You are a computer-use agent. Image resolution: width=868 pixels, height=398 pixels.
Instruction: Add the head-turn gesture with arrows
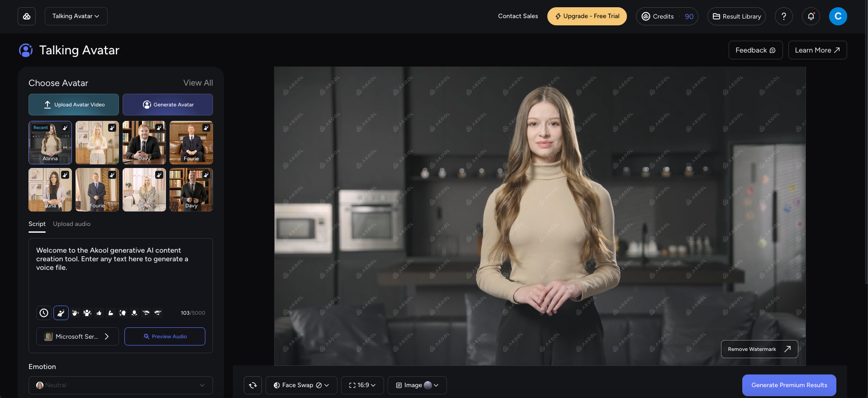[x=123, y=313]
